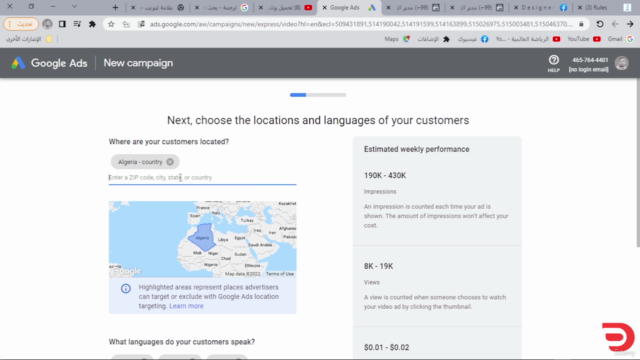Viewport: 640px width, 360px height.
Task: Click the Algeria region on the map
Action: click(x=202, y=238)
